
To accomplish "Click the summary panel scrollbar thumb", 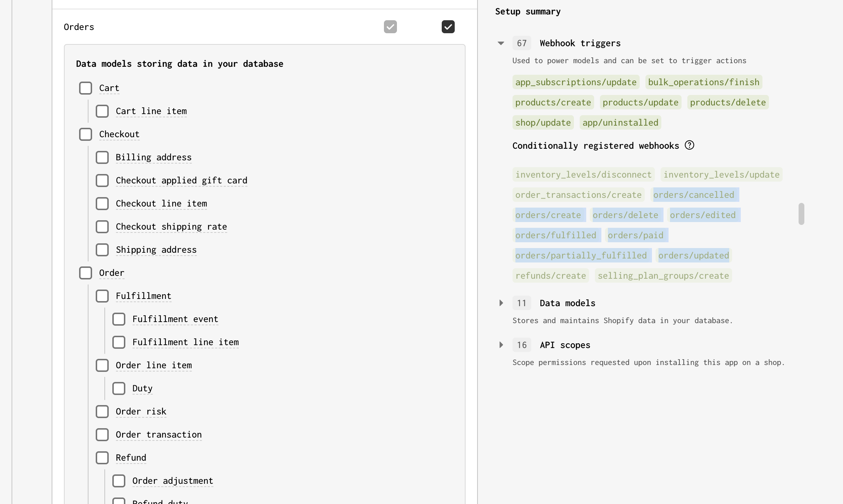I will pyautogui.click(x=801, y=214).
